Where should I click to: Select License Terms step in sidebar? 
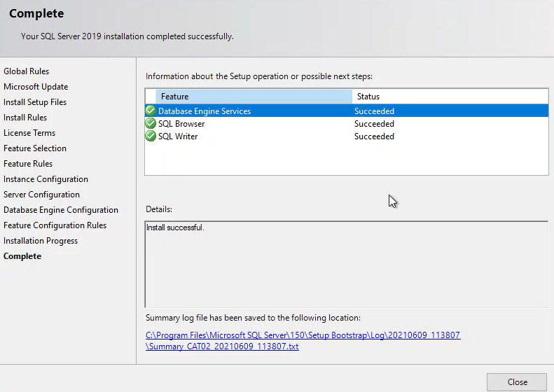click(x=29, y=133)
